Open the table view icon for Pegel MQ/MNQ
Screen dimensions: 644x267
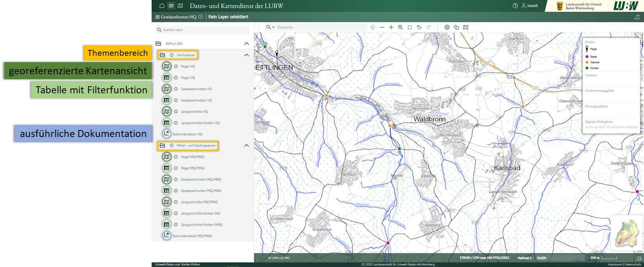(166, 168)
